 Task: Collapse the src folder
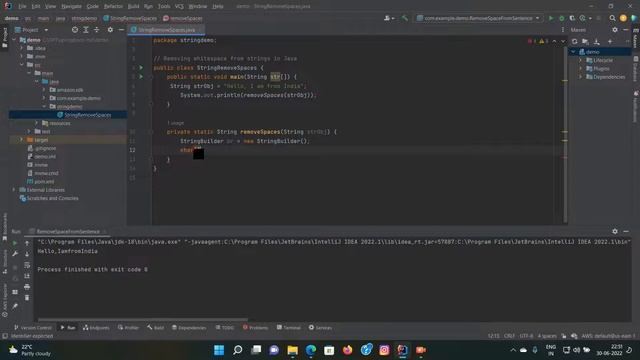pyautogui.click(x=22, y=64)
